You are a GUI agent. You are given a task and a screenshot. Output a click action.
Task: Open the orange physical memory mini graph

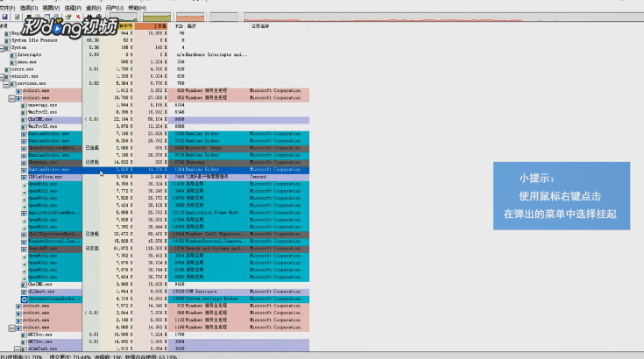point(190,18)
